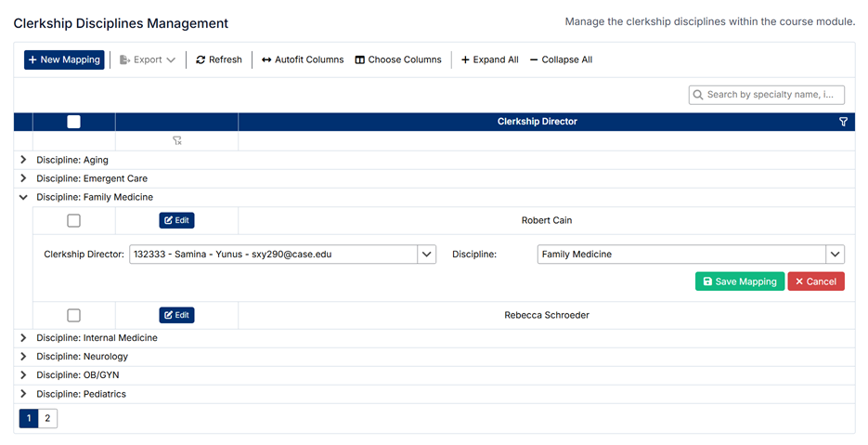Image resolution: width=868 pixels, height=445 pixels.
Task: Expand the Internal Medicine discipline group
Action: 23,338
